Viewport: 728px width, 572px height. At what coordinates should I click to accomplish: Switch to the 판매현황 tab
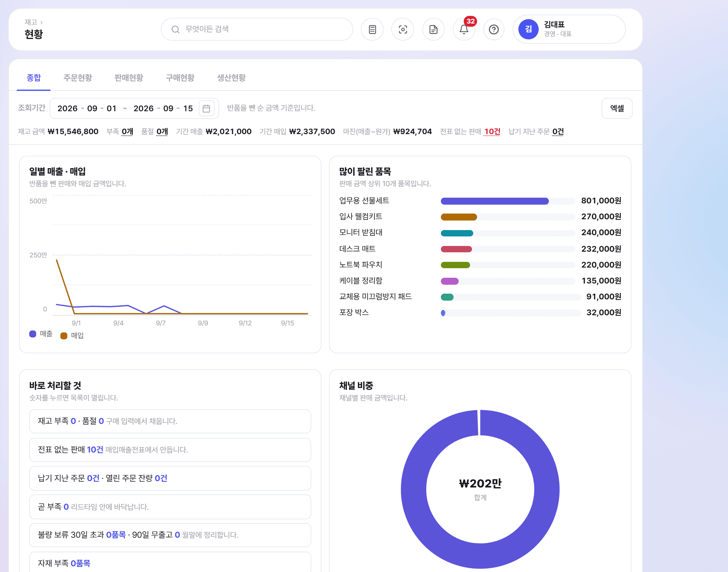tap(129, 78)
